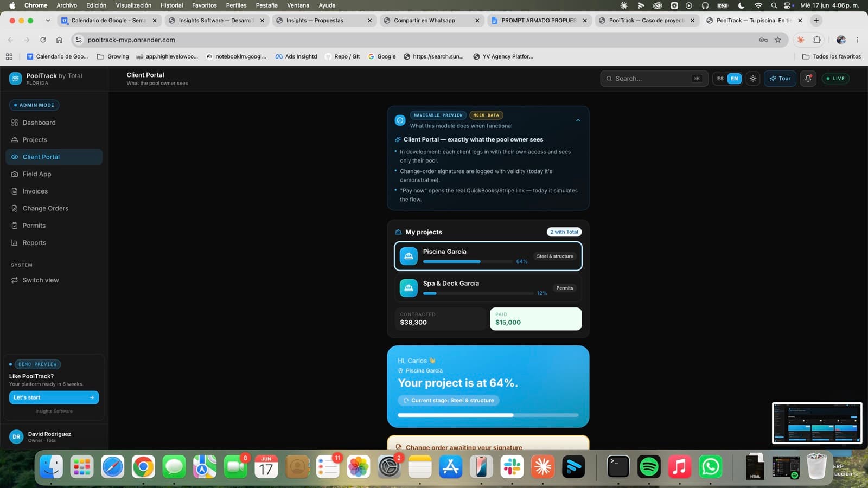Switch to Insights — Propuestas tab
The height and width of the screenshot is (488, 868).
pyautogui.click(x=324, y=21)
